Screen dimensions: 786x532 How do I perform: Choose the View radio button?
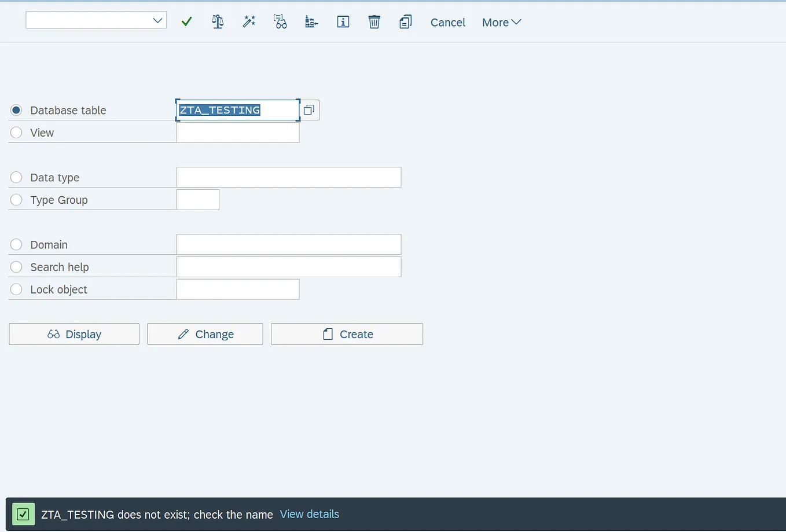click(16, 133)
